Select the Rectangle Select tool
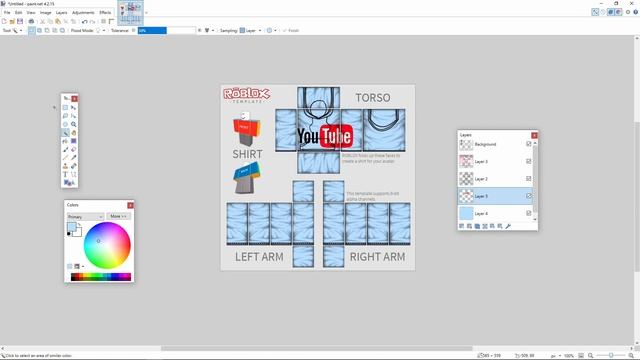The width and height of the screenshot is (640, 360). [65, 107]
